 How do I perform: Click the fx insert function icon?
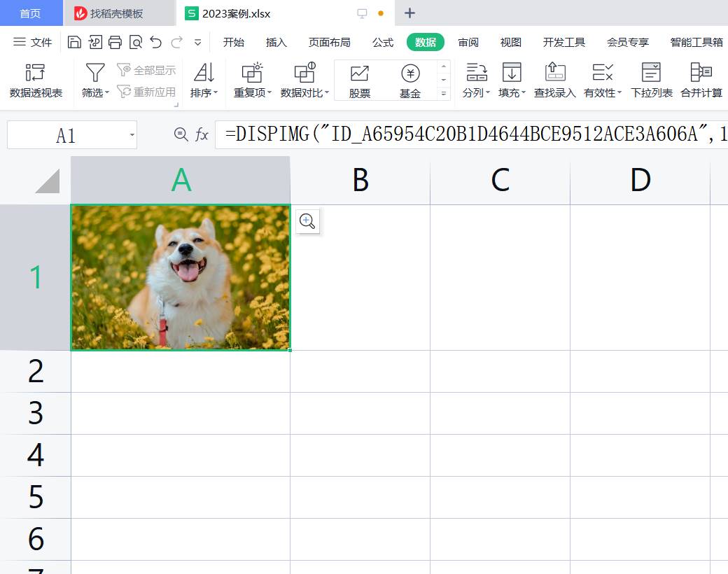[x=202, y=134]
